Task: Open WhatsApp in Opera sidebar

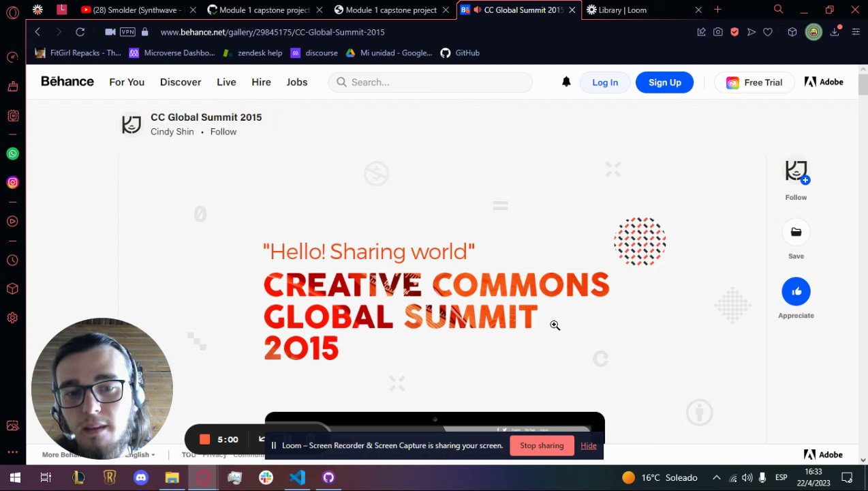Action: (x=12, y=154)
